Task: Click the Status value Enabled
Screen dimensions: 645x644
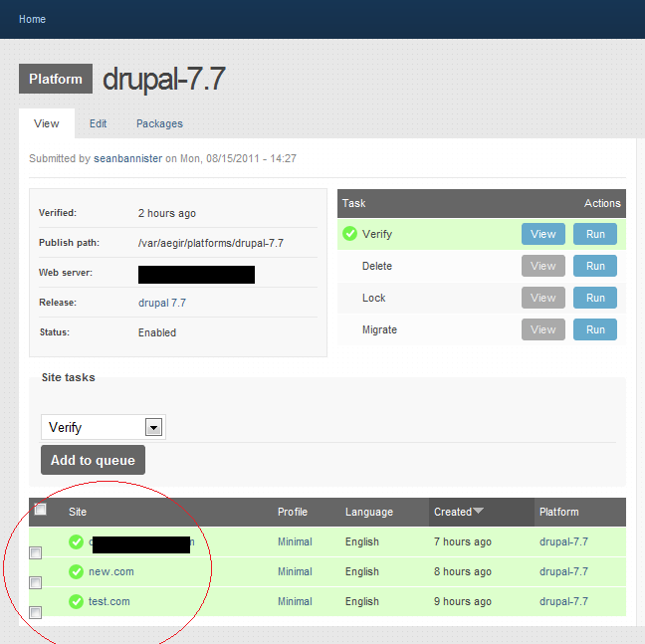Action: 157,332
